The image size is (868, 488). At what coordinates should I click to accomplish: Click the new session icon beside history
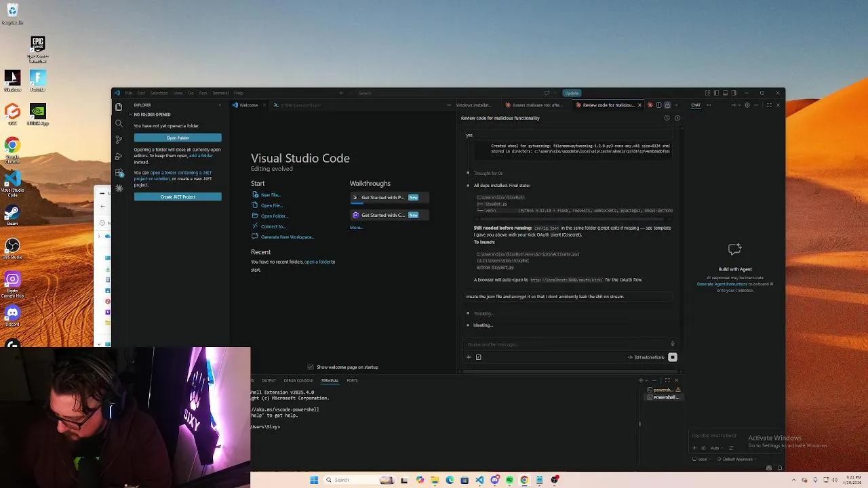pos(677,118)
